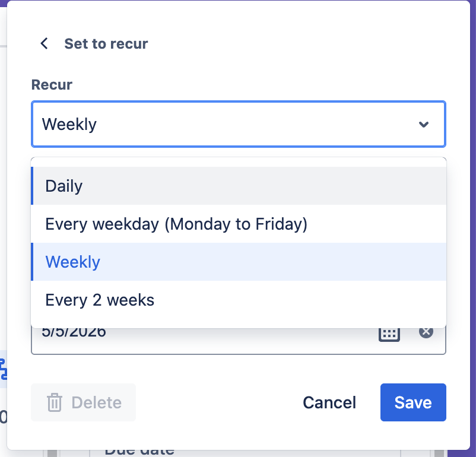Select the Every 2 weeks option
This screenshot has width=476, height=457.
click(x=100, y=300)
